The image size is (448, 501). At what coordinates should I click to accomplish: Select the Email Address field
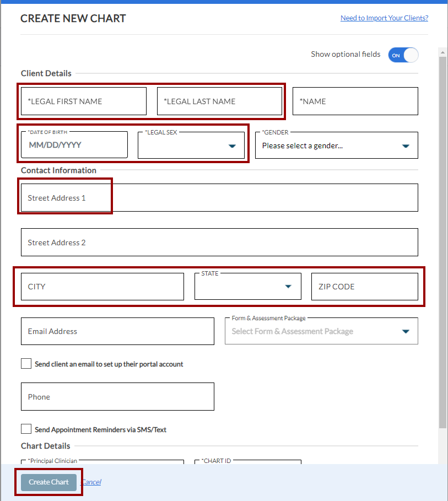pos(117,331)
